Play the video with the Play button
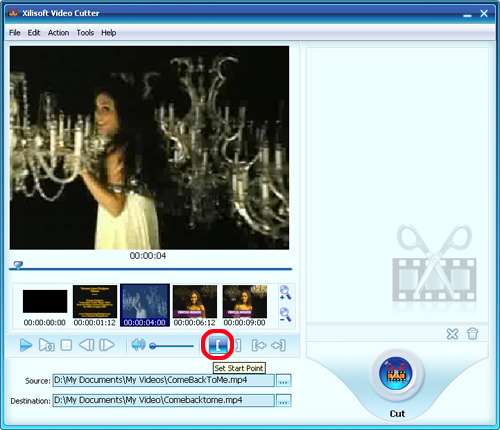 point(26,345)
